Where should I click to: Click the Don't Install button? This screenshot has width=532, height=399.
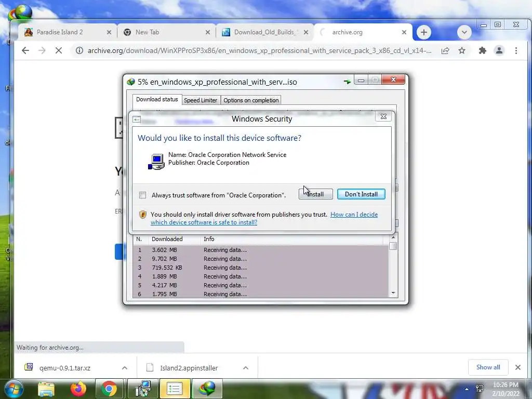[361, 194]
